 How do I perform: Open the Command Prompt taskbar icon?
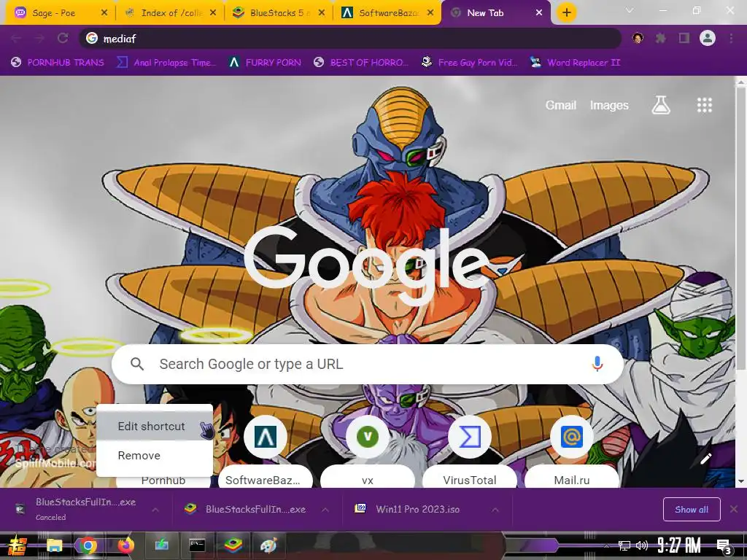coord(197,545)
